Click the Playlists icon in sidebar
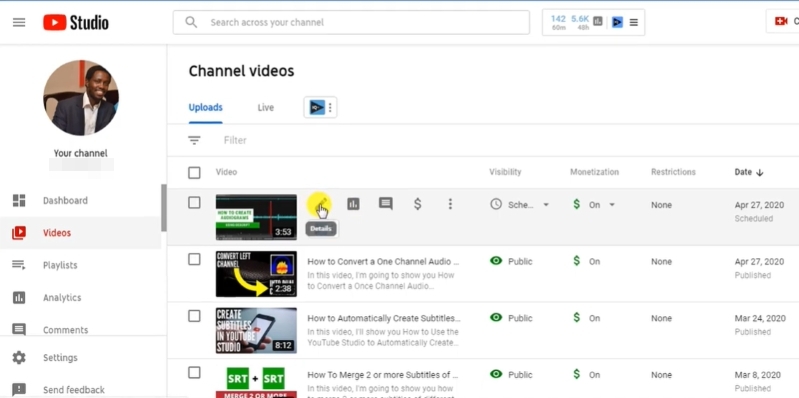 pos(19,265)
